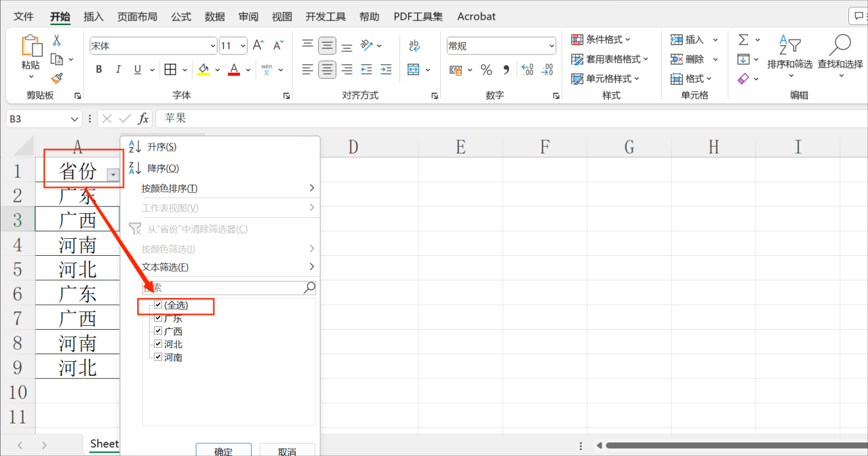
Task: Increase decimal places
Action: [527, 69]
